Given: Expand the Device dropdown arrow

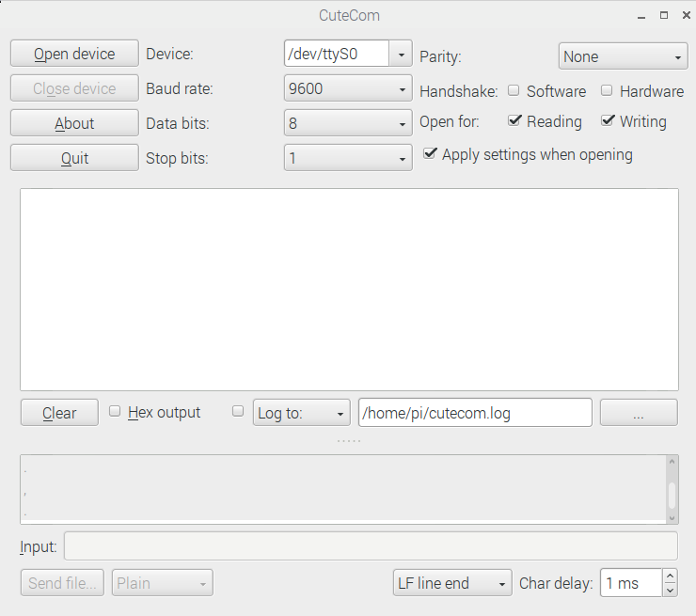Looking at the screenshot, I should point(402,55).
